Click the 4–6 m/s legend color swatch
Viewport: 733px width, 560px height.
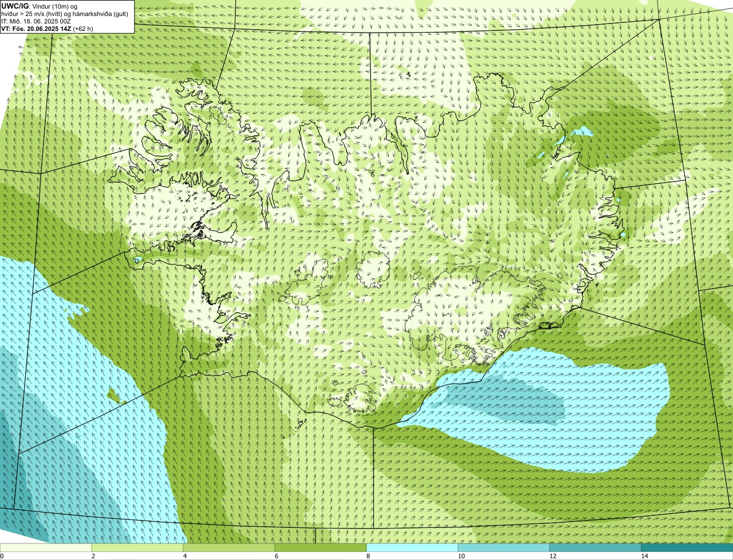point(229,548)
